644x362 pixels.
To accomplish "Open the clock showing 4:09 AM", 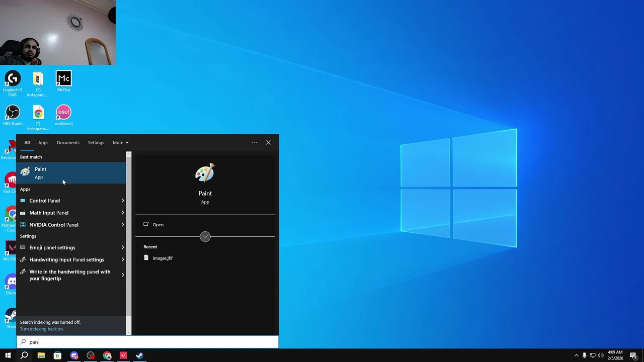I will (x=615, y=355).
